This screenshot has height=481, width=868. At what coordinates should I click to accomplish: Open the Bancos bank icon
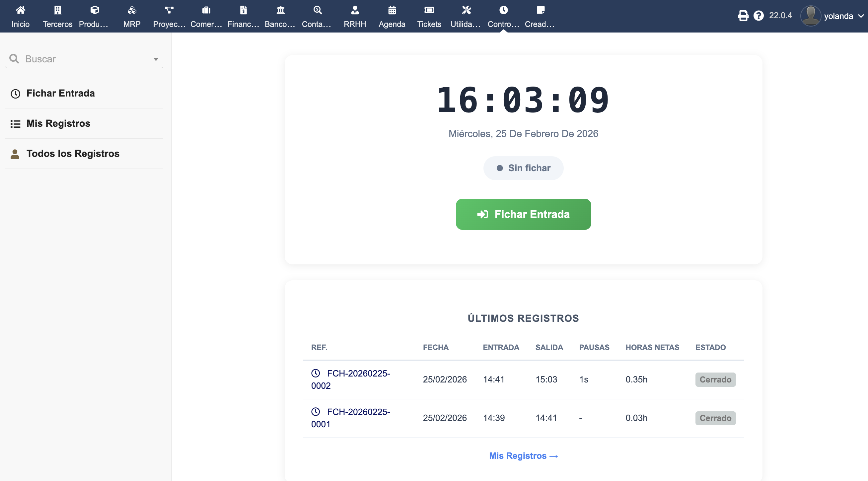click(280, 10)
